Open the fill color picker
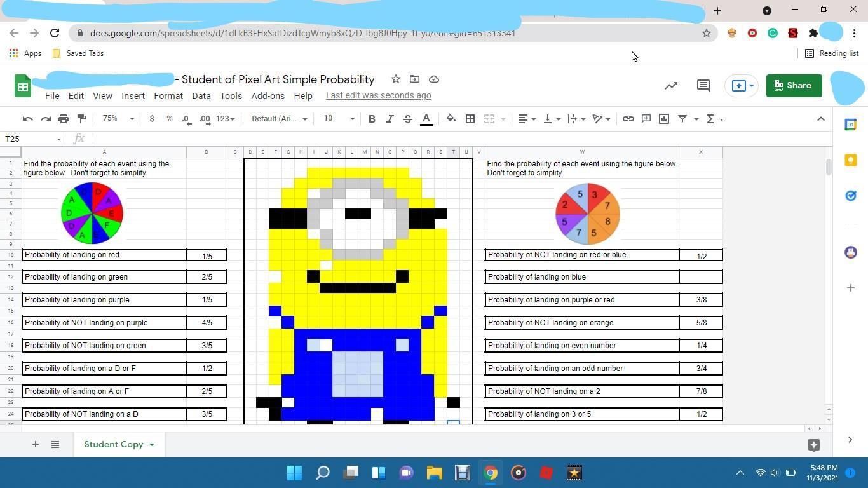Image resolution: width=868 pixels, height=488 pixels. tap(451, 119)
